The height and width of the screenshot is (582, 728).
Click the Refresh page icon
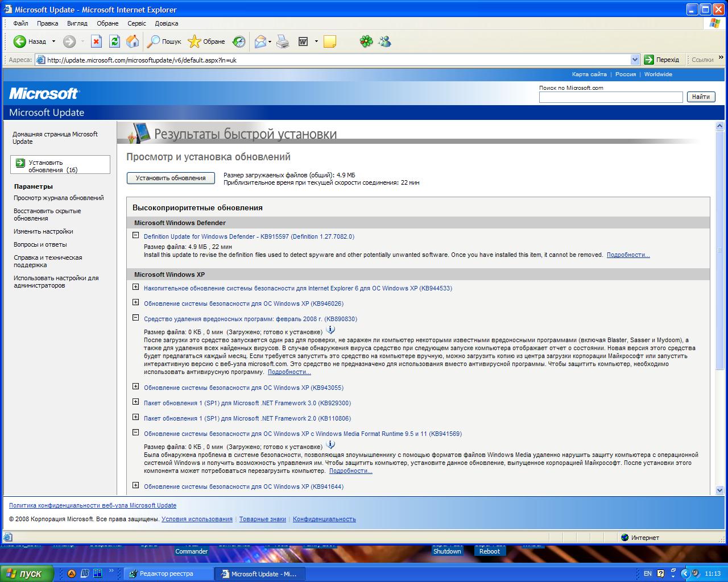coord(114,41)
